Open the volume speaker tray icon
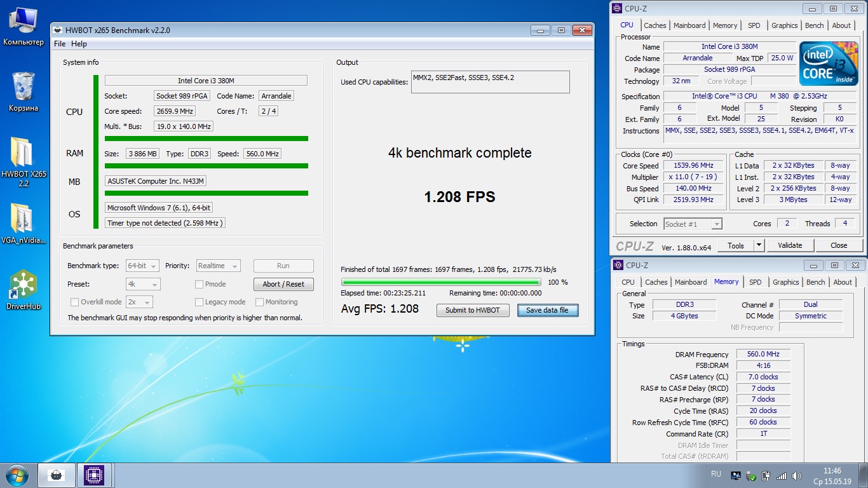 tap(797, 475)
